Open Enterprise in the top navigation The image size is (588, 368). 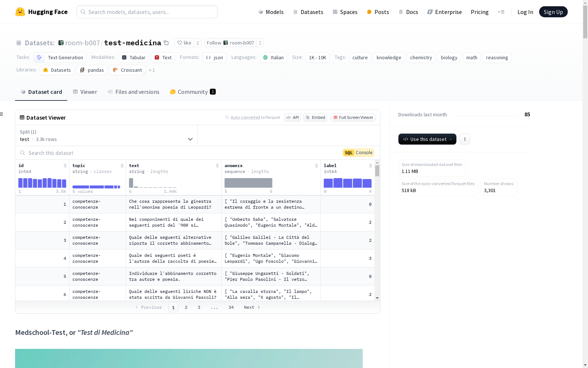tap(444, 12)
